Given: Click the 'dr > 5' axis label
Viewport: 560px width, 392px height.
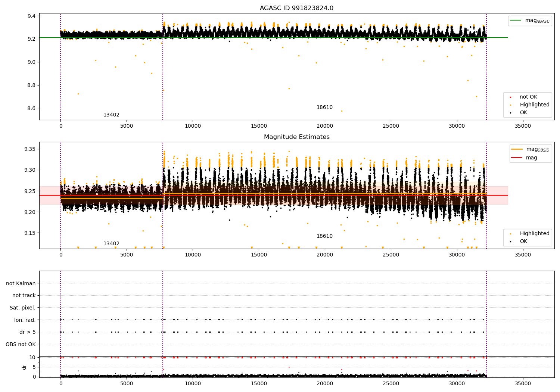Looking at the screenshot, I should (x=28, y=332).
